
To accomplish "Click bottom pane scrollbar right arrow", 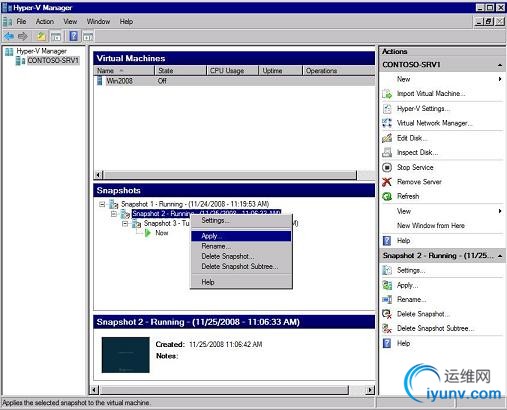I will [370, 390].
